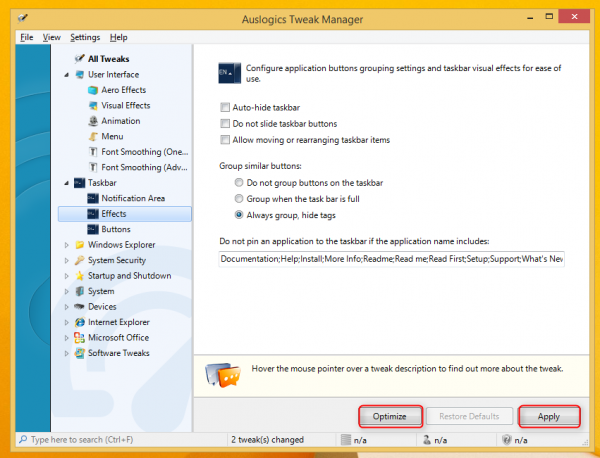
Task: Click the 2 tweak(s) changed status text
Action: (267, 440)
